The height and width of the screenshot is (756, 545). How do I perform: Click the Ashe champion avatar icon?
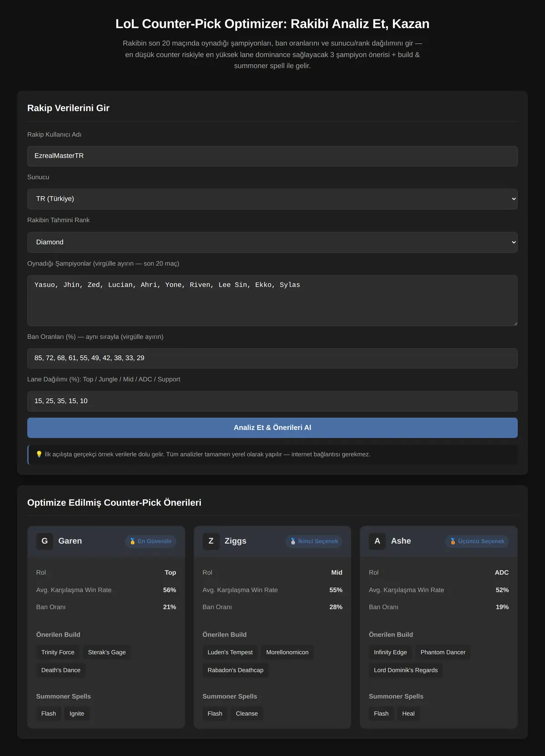tap(377, 541)
